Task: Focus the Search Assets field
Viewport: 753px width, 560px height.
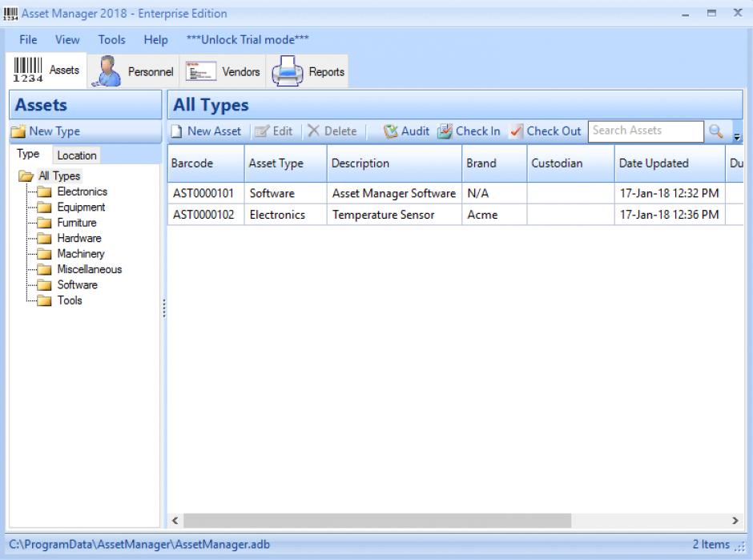Action: (x=646, y=131)
